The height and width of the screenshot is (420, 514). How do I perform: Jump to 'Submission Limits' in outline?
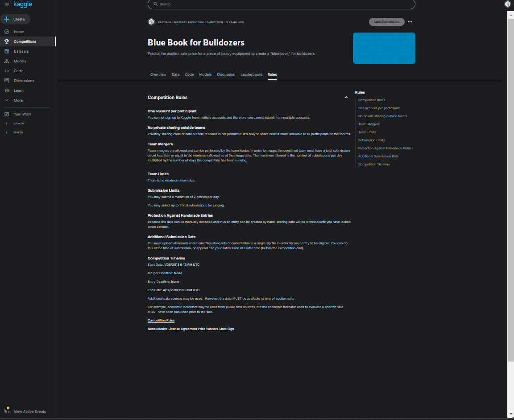[371, 140]
